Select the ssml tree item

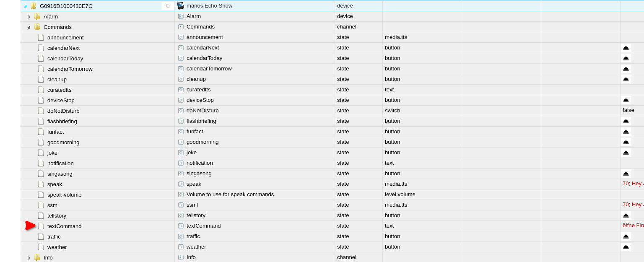pyautogui.click(x=53, y=205)
